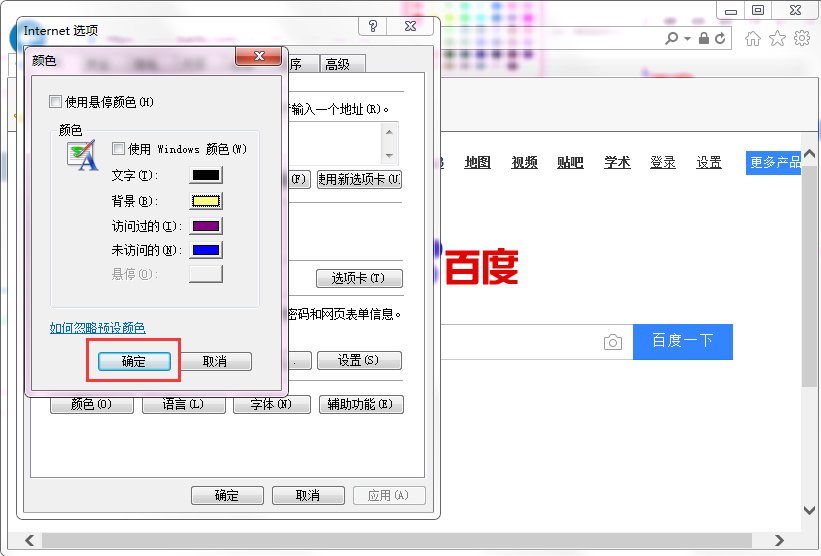821x556 pixels.
Task: Click page scroll up arrow
Action: click(x=809, y=154)
